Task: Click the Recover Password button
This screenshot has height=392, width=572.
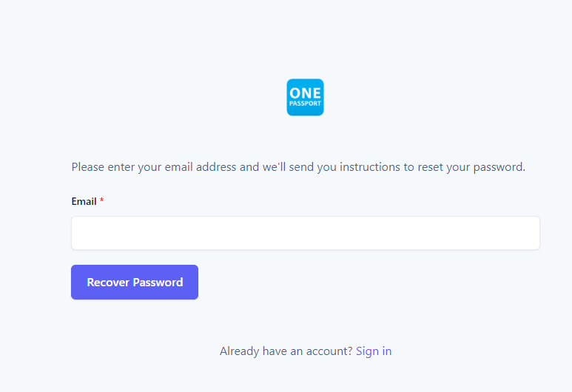Action: pos(135,283)
